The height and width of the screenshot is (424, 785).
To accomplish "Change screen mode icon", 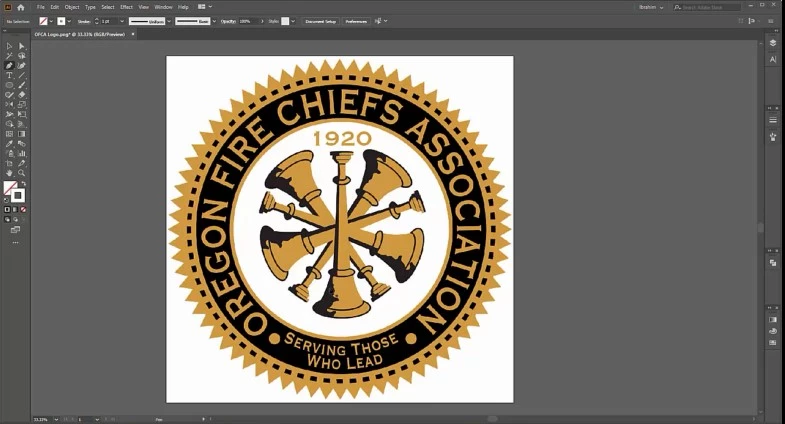I will pos(16,230).
